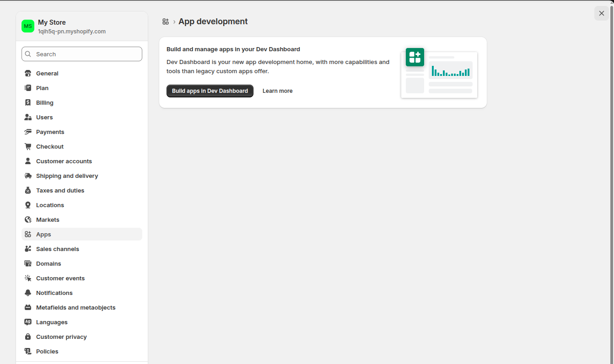
Task: Click the Markets globe icon
Action: pos(28,219)
